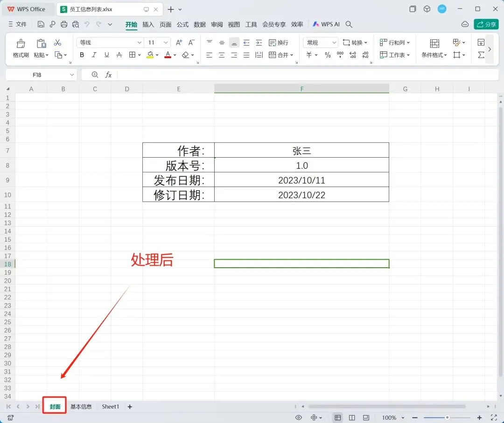Open the Review (审阅) tab
The height and width of the screenshot is (423, 504).
pyautogui.click(x=217, y=24)
